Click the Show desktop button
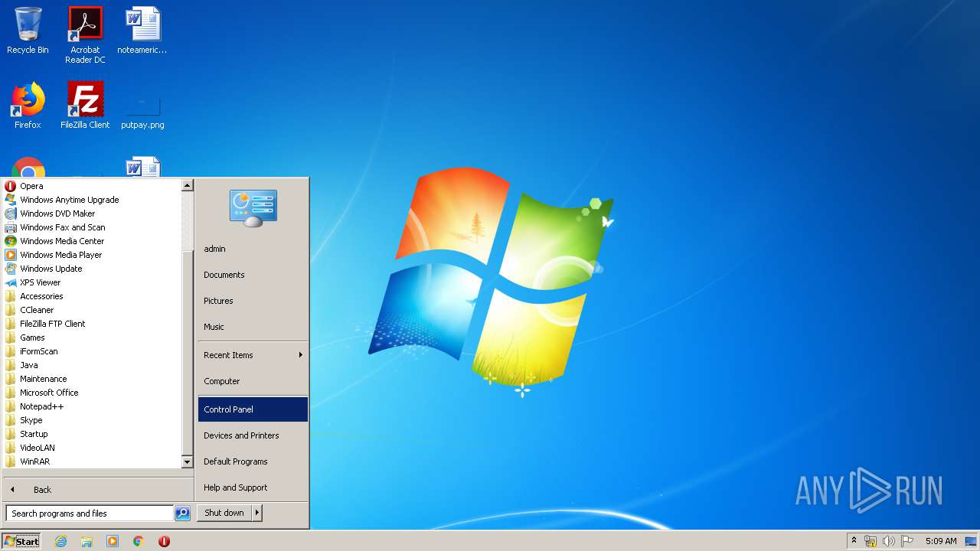 971,541
